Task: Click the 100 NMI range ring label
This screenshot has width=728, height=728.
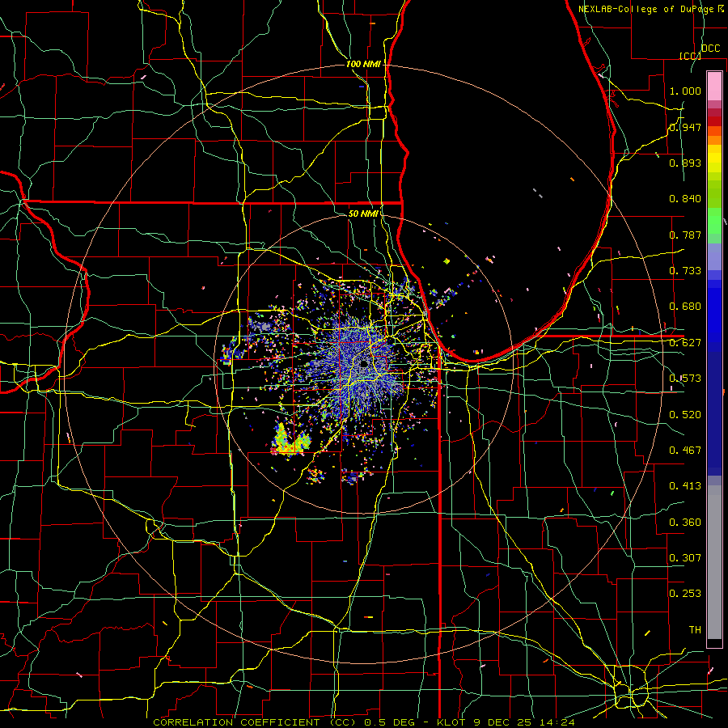Action: pos(363,64)
